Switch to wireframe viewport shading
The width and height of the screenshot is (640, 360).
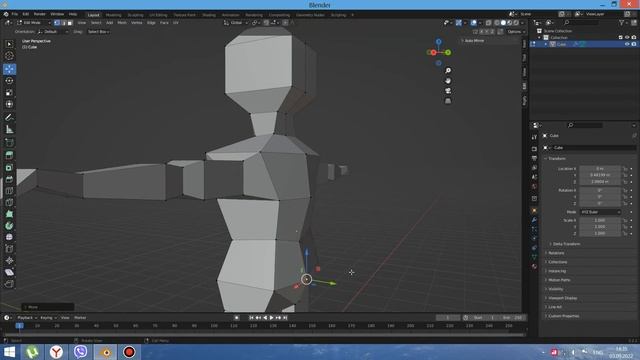pos(497,23)
